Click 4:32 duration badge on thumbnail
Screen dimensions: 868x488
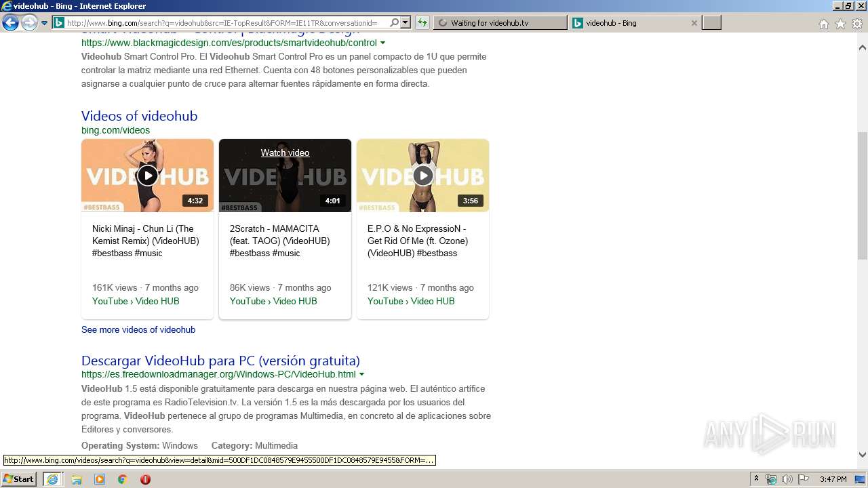tap(195, 201)
